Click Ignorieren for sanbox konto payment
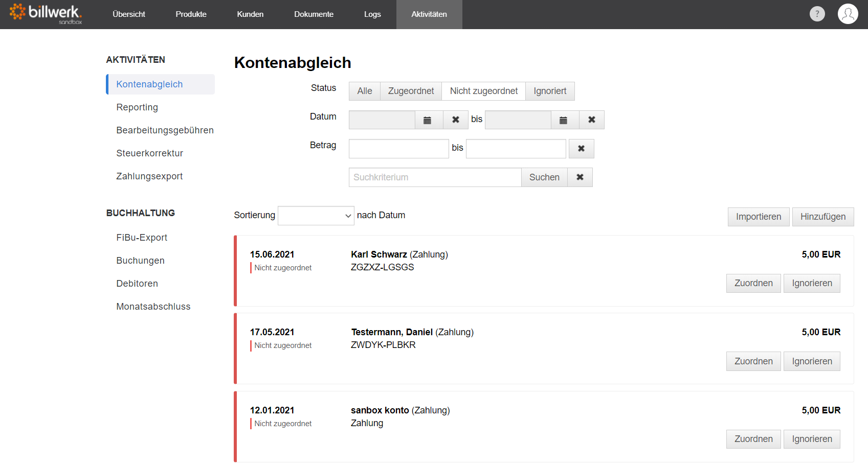Image resolution: width=868 pixels, height=465 pixels. (x=812, y=439)
